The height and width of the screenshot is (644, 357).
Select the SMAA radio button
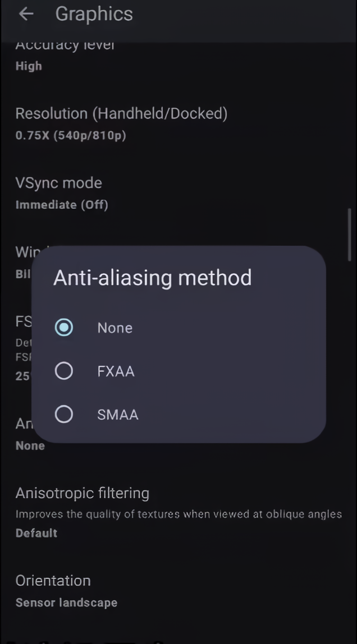(64, 415)
